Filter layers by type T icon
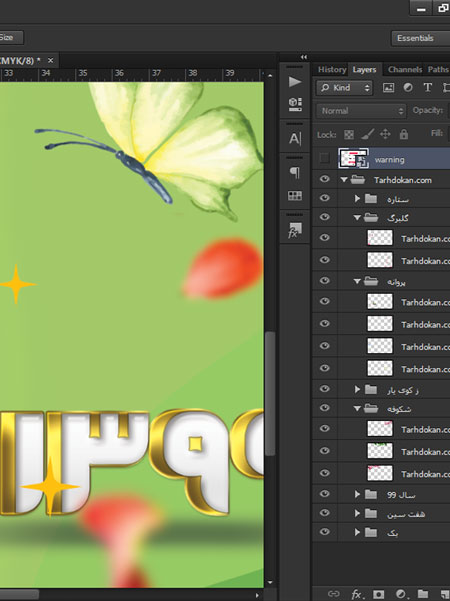450x601 pixels. 427,88
